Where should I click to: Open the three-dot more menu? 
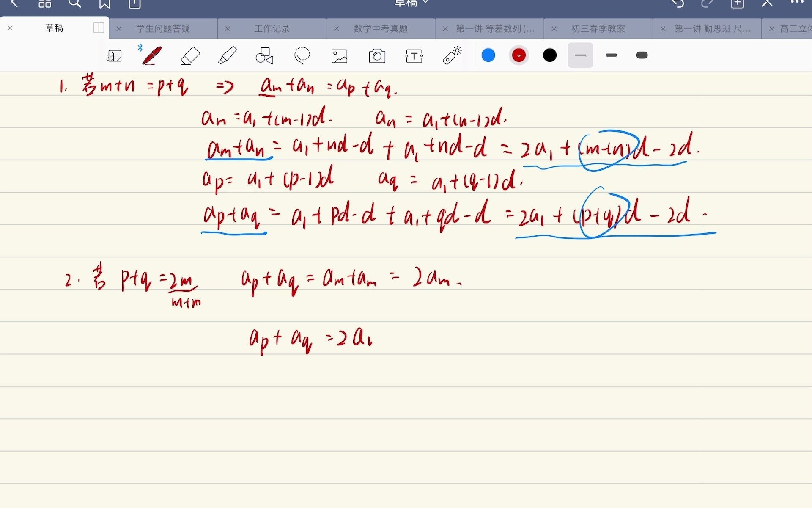coord(797,3)
